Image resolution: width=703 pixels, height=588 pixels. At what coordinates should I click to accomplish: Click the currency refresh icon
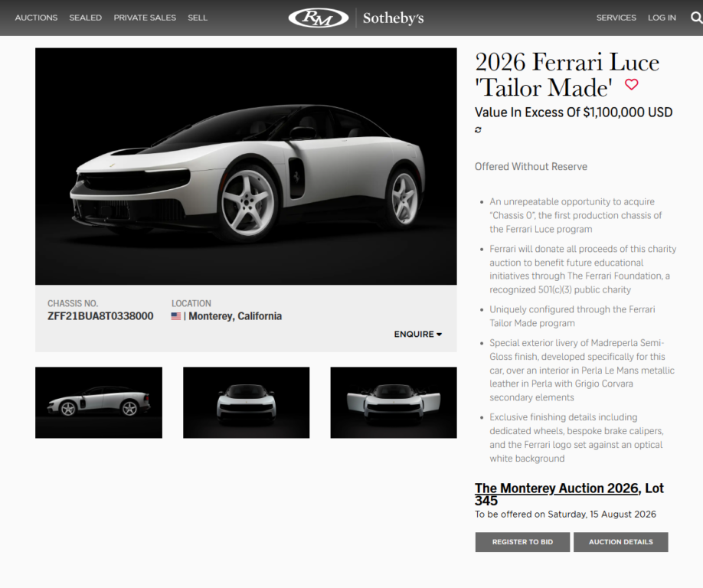479,129
